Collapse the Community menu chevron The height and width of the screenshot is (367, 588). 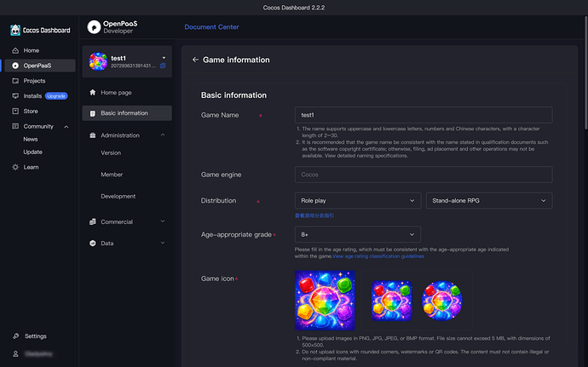pyautogui.click(x=66, y=127)
